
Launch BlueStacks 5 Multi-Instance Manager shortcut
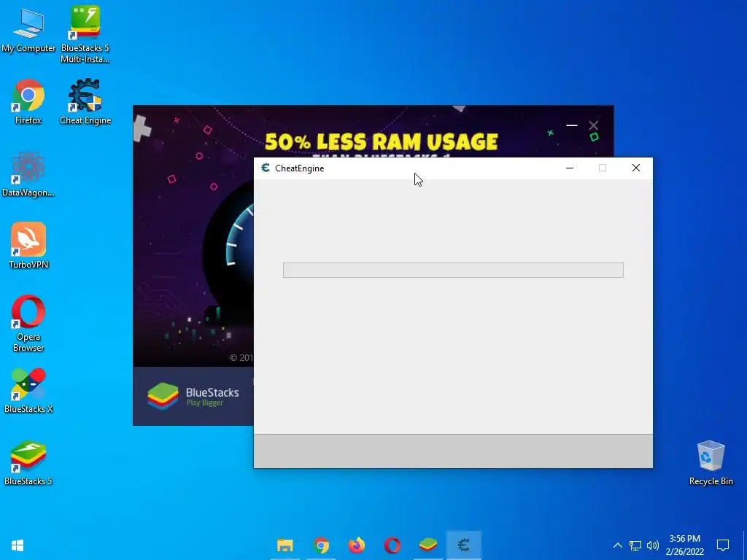click(x=85, y=34)
